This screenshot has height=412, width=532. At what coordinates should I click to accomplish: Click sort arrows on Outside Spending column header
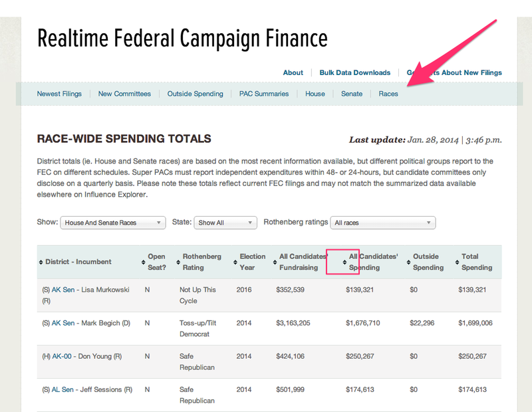[408, 262]
